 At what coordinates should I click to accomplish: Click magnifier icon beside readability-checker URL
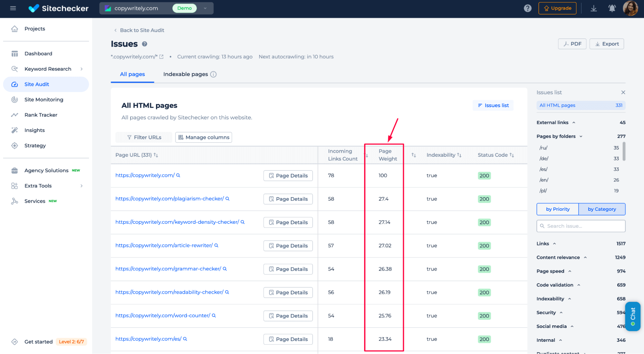227,292
